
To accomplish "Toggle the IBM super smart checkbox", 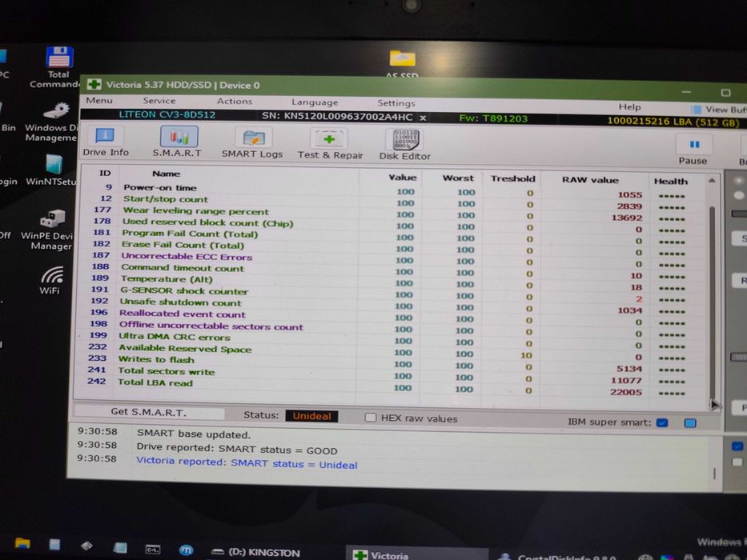I will [x=661, y=422].
